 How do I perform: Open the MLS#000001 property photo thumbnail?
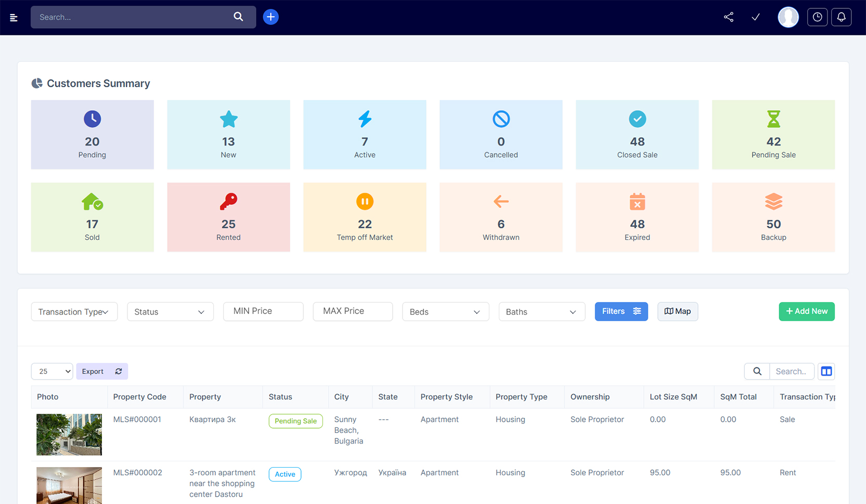[x=69, y=434]
